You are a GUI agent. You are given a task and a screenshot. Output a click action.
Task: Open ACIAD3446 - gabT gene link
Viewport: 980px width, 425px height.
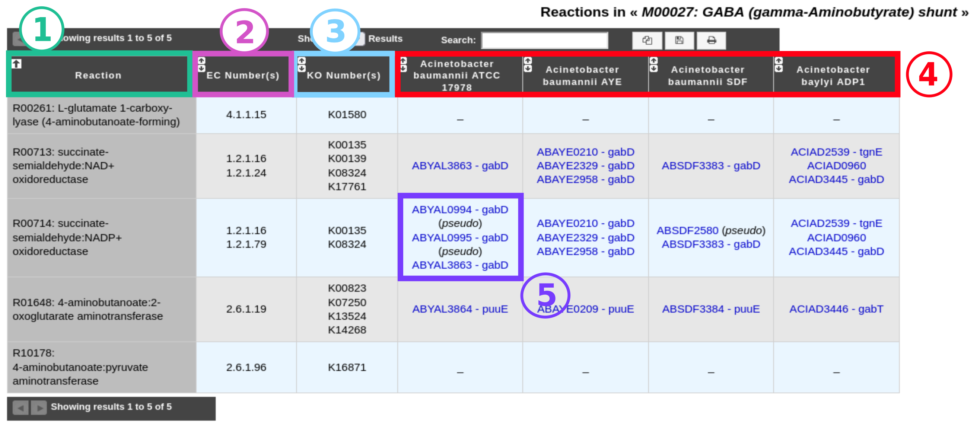point(836,309)
